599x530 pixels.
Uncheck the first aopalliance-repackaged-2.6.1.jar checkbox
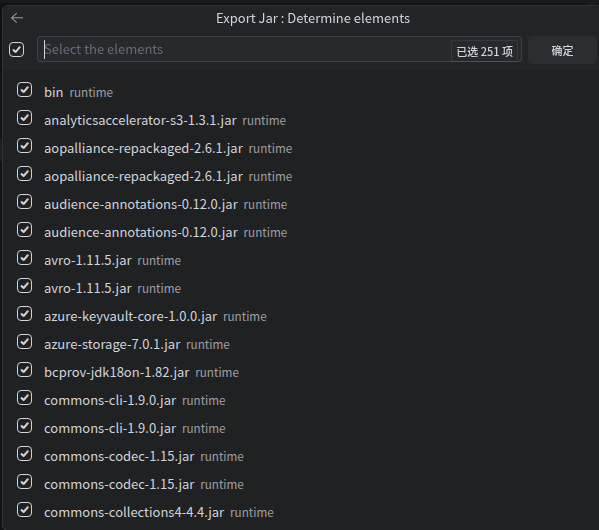pos(24,146)
